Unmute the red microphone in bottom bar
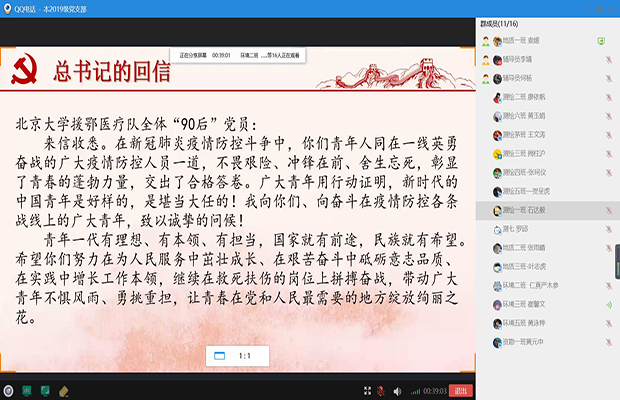This screenshot has width=620, height=400. click(380, 390)
